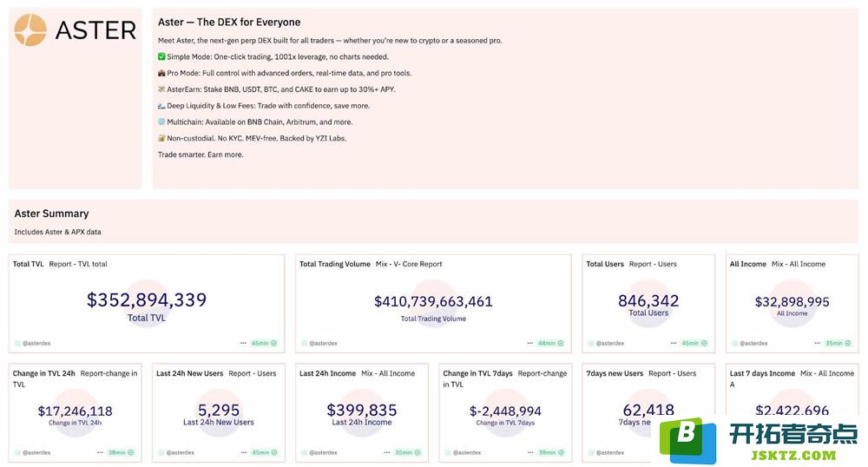Select the $32,898,995 all income value

click(792, 301)
